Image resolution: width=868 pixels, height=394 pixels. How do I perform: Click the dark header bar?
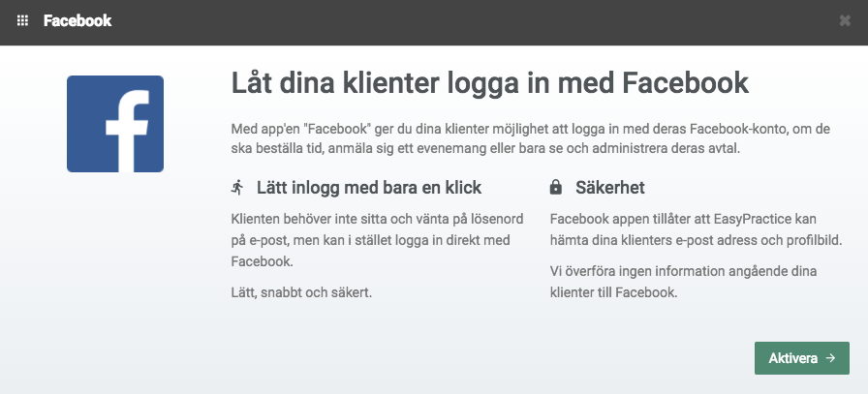[x=434, y=22]
